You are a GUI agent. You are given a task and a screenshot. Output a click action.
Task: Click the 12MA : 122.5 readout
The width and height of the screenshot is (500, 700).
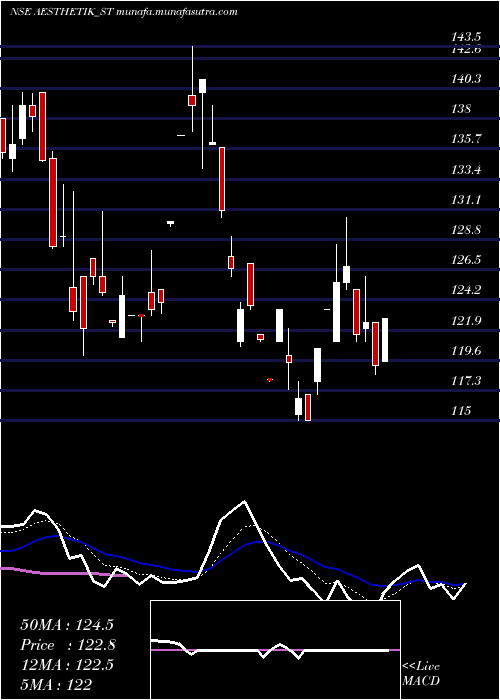tap(67, 665)
